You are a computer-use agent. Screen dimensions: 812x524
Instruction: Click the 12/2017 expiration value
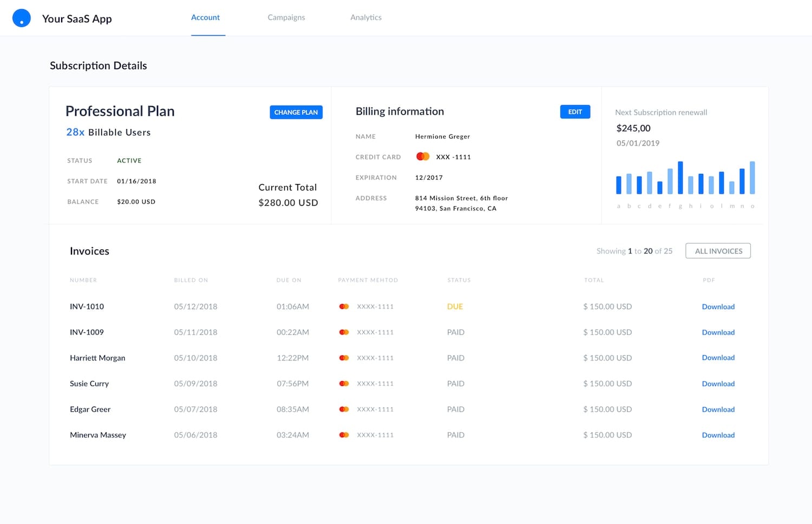[x=429, y=178]
